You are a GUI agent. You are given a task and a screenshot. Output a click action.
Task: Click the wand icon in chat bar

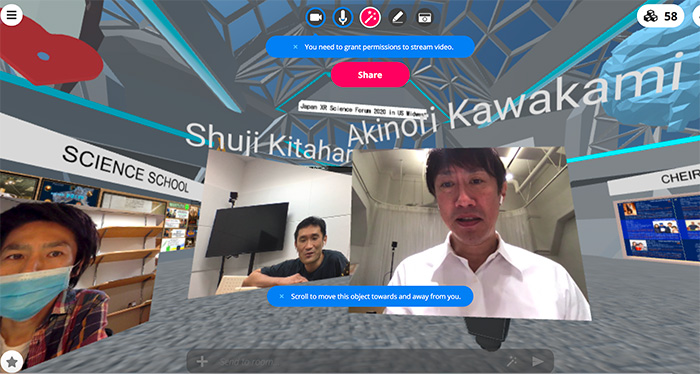[x=512, y=362]
